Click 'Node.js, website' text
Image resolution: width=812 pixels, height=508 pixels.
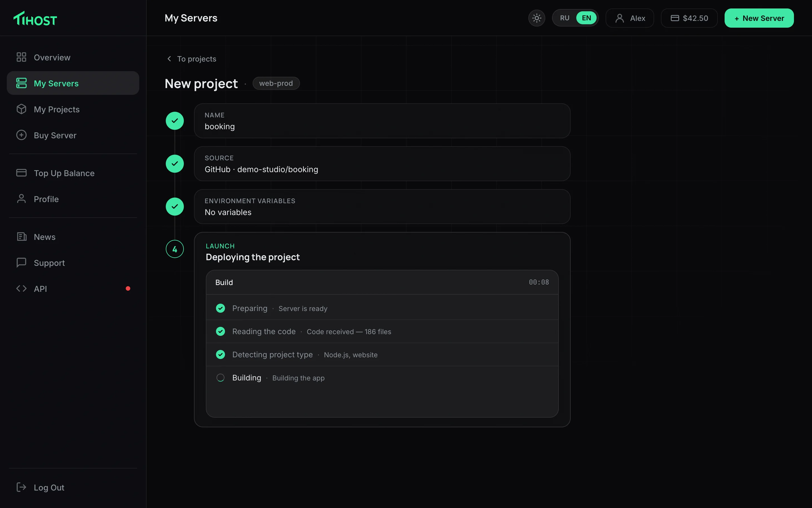351,355
